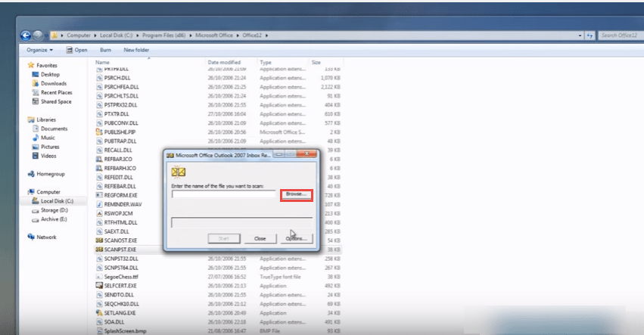This screenshot has height=335, width=644.
Task: Select the SELFCERT.EXE file icon
Action: tap(99, 286)
